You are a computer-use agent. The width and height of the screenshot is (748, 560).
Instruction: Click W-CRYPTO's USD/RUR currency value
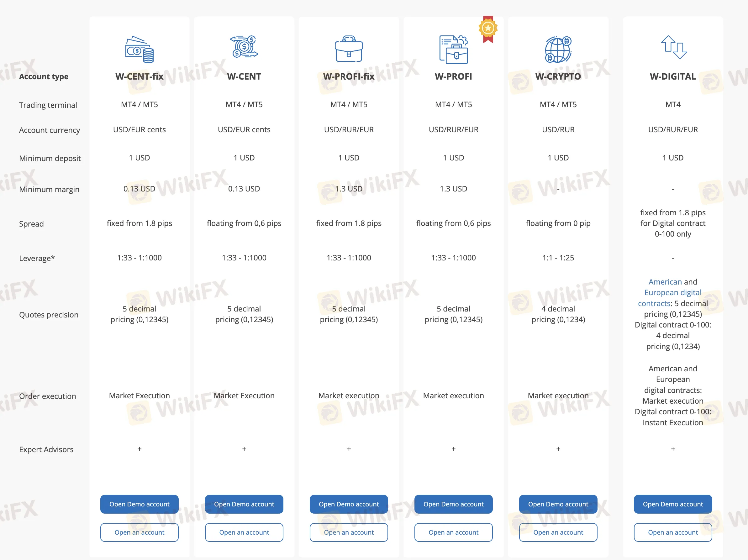[x=558, y=129]
